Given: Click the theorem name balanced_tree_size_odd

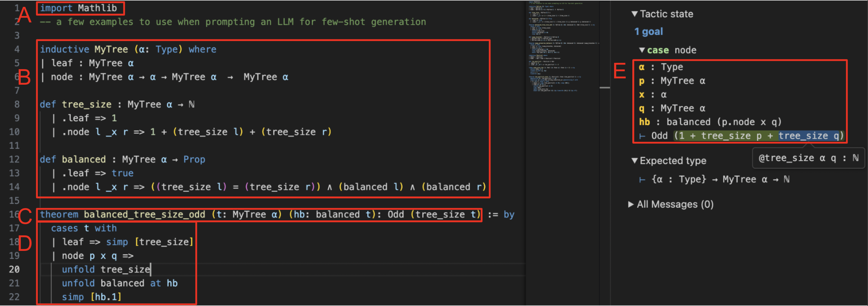Looking at the screenshot, I should click(x=144, y=214).
